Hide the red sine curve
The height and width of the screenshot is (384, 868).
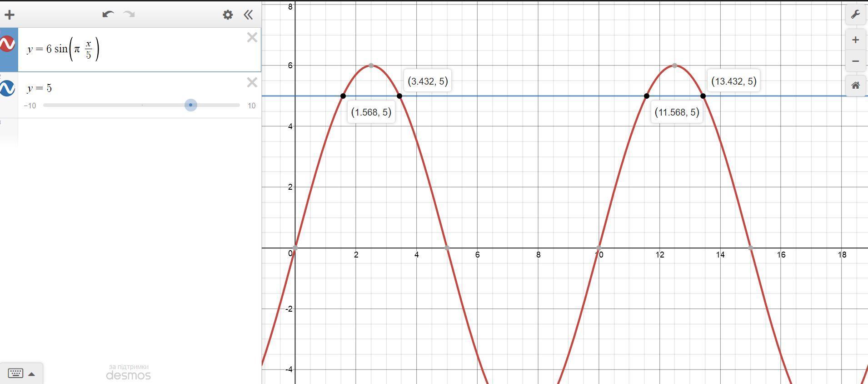[x=7, y=44]
